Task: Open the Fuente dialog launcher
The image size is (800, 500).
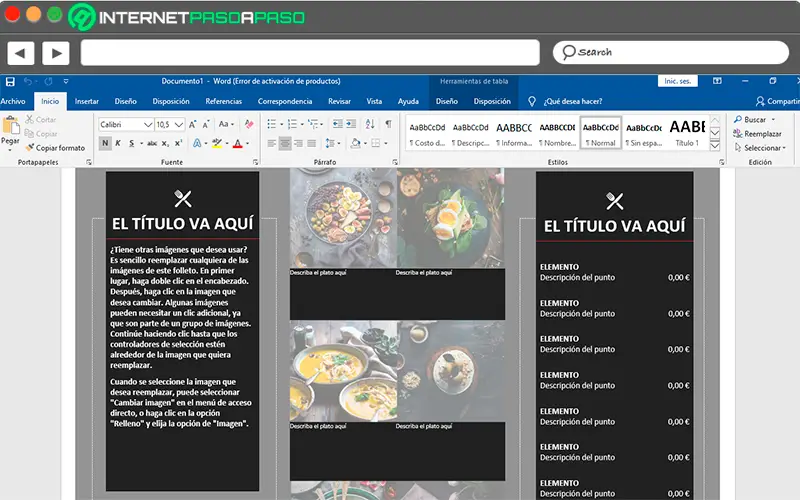Action: (255, 162)
